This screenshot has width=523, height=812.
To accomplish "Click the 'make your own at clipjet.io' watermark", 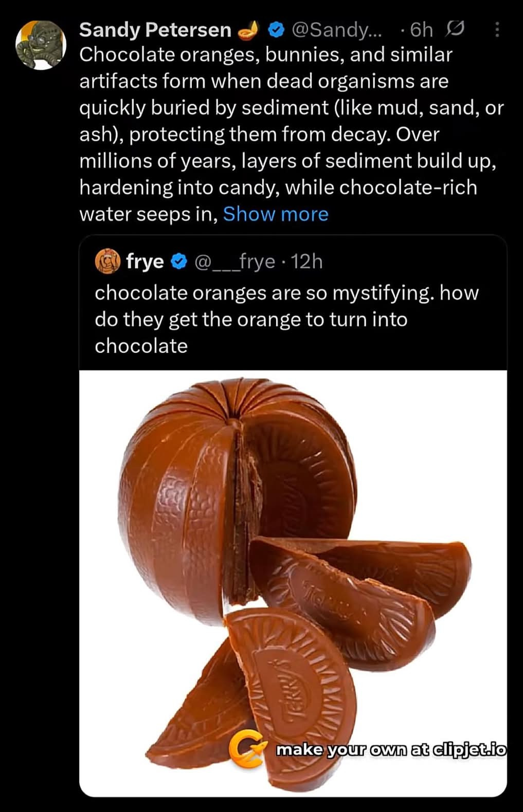I will (391, 749).
